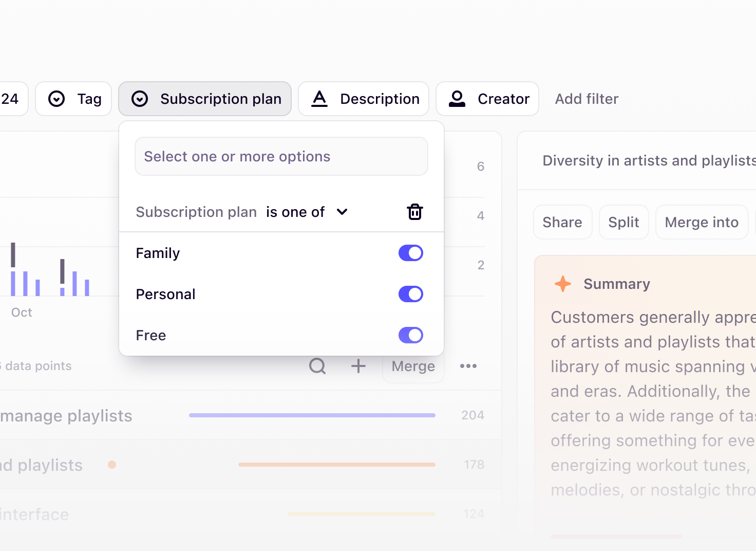Image resolution: width=756 pixels, height=551 pixels.
Task: Open the 'Select one or more options' picker
Action: 281,156
